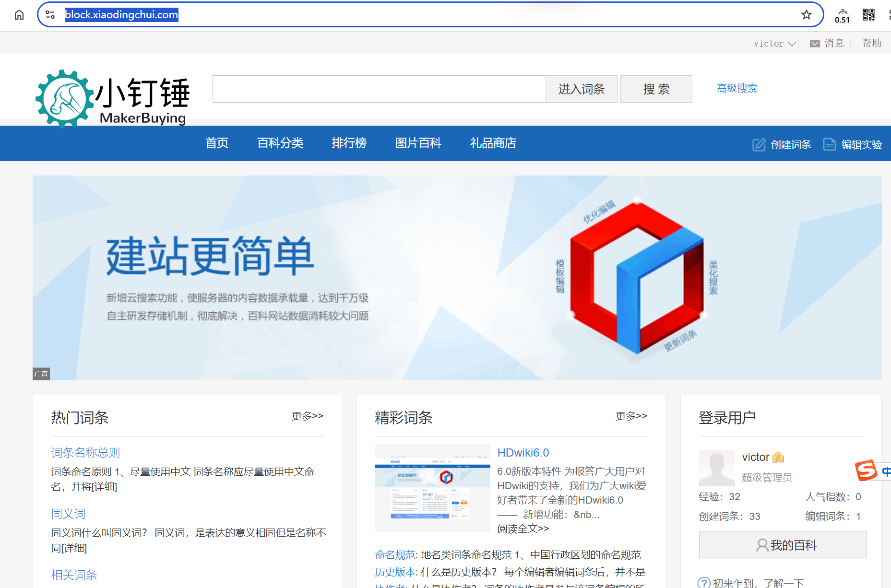
Task: Open the 百科分类 navigation tab
Action: (x=280, y=143)
